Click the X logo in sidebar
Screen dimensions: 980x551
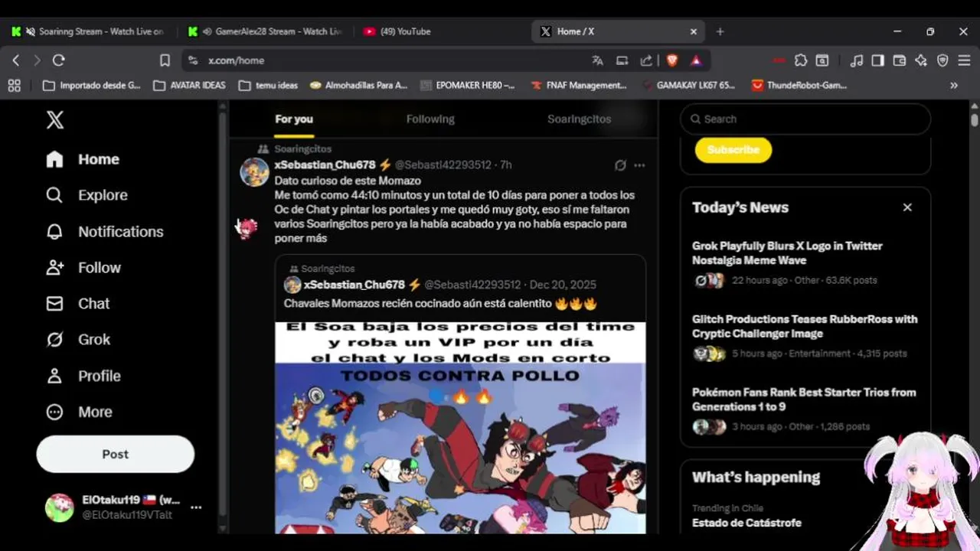coord(55,119)
